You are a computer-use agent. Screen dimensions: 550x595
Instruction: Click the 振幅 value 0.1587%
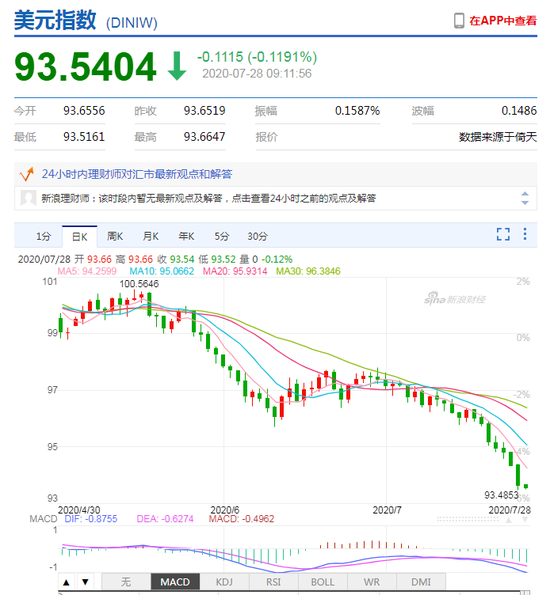[x=357, y=111]
